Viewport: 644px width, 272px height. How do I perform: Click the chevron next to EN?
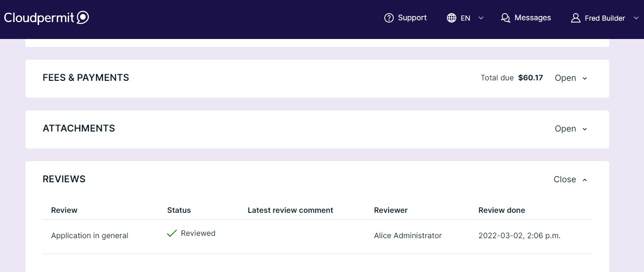pos(481,18)
